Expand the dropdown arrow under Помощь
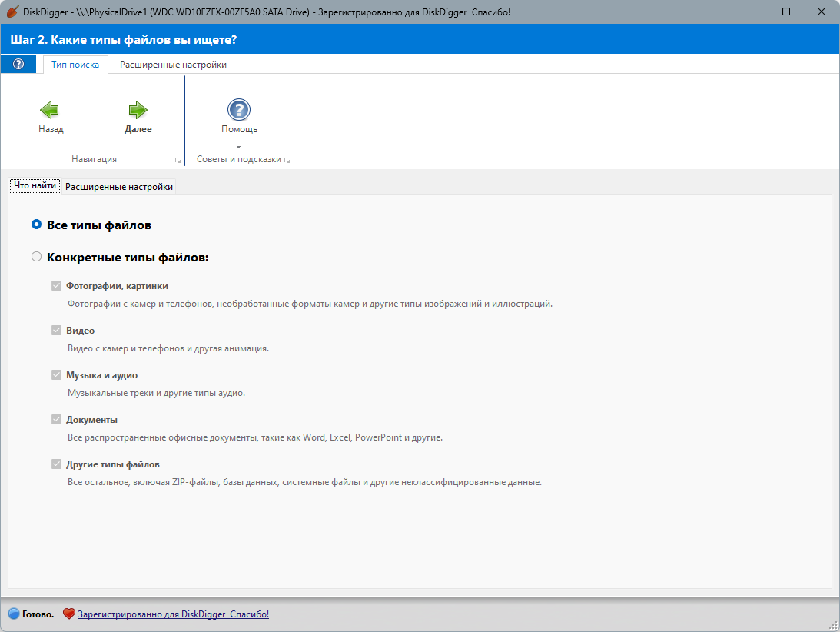The width and height of the screenshot is (840, 632). (x=239, y=147)
